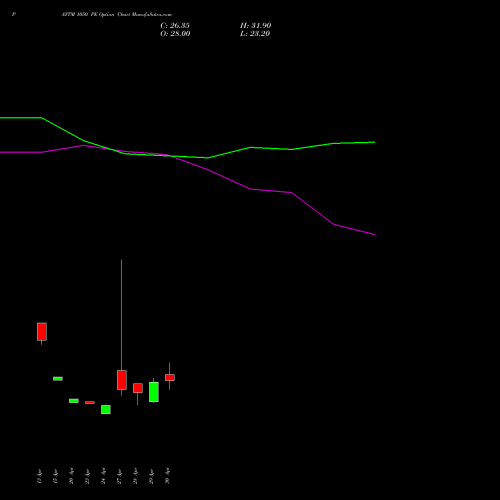The width and height of the screenshot is (500, 500).
Task: Click the high value H: 31.90
Action: click(x=255, y=26)
